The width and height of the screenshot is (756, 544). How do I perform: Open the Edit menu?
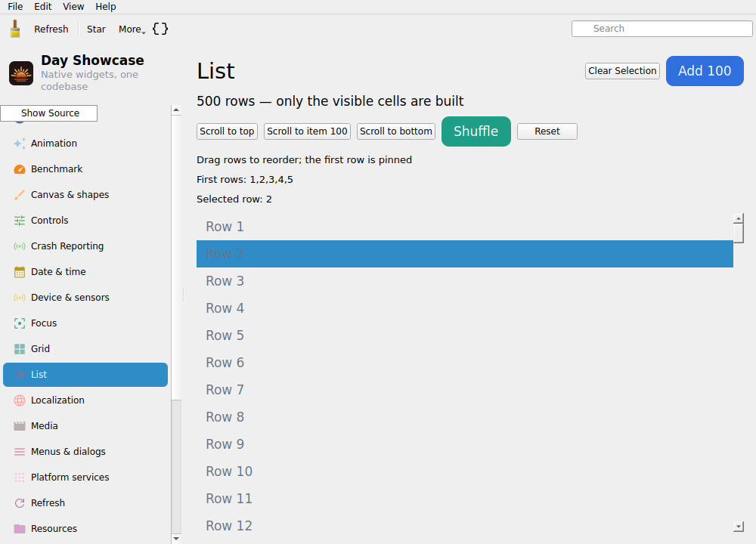pyautogui.click(x=43, y=7)
